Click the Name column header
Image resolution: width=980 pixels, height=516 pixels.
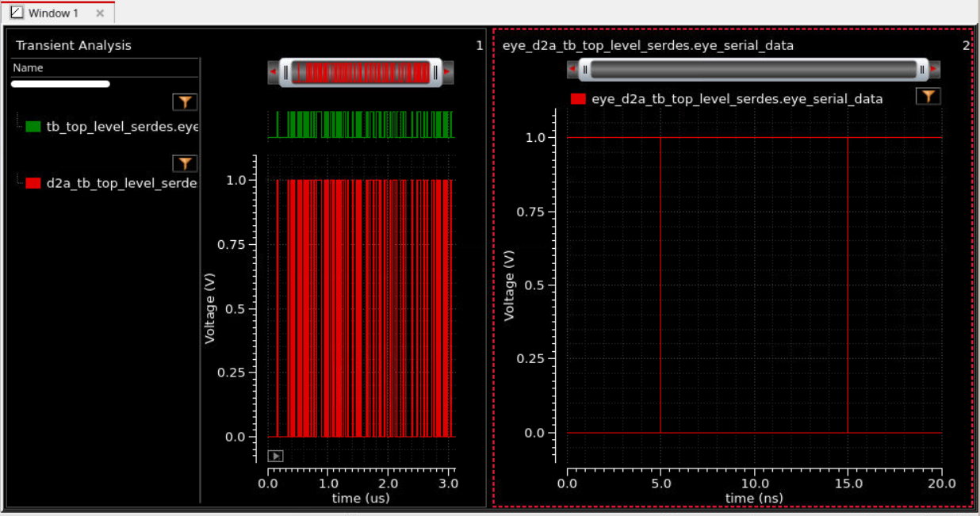pyautogui.click(x=105, y=68)
